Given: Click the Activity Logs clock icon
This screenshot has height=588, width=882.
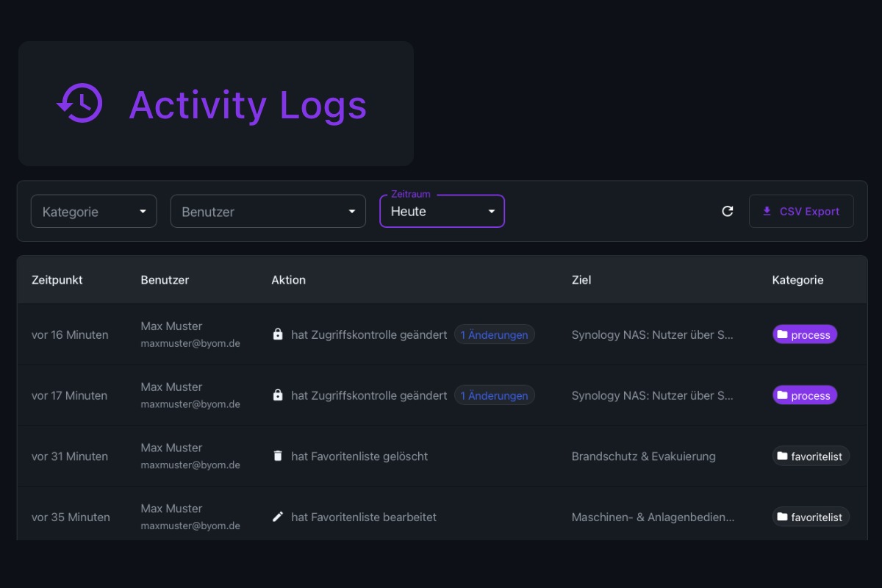Looking at the screenshot, I should point(79,104).
